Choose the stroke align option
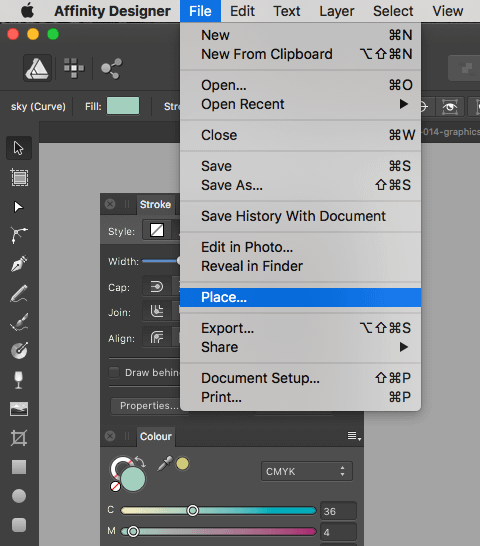 [x=157, y=337]
